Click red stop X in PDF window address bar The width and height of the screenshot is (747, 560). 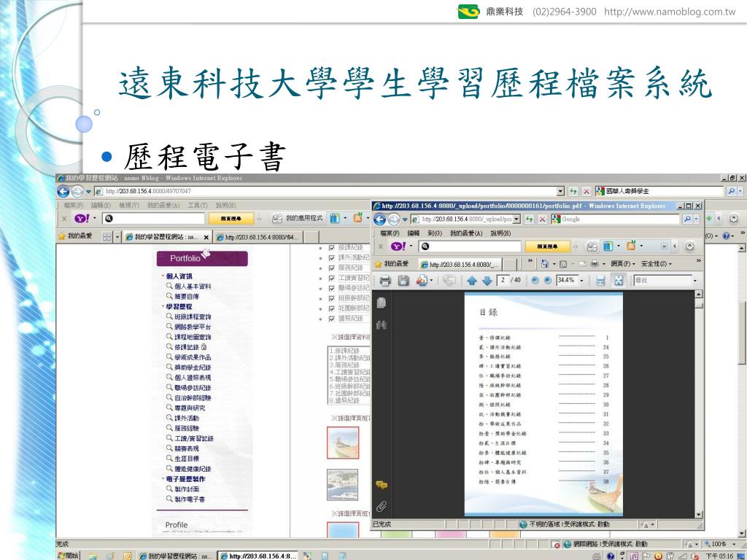point(542,219)
